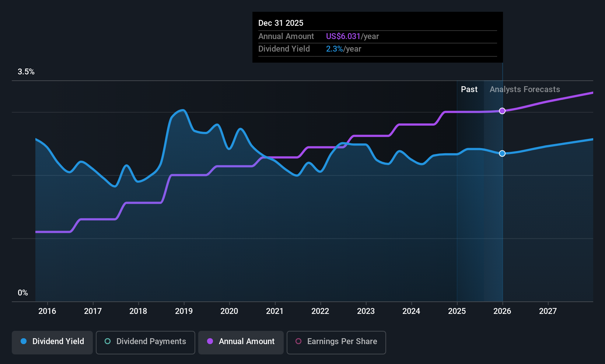Click the 2.3%/year dividend yield value
The image size is (605, 364).
(343, 49)
